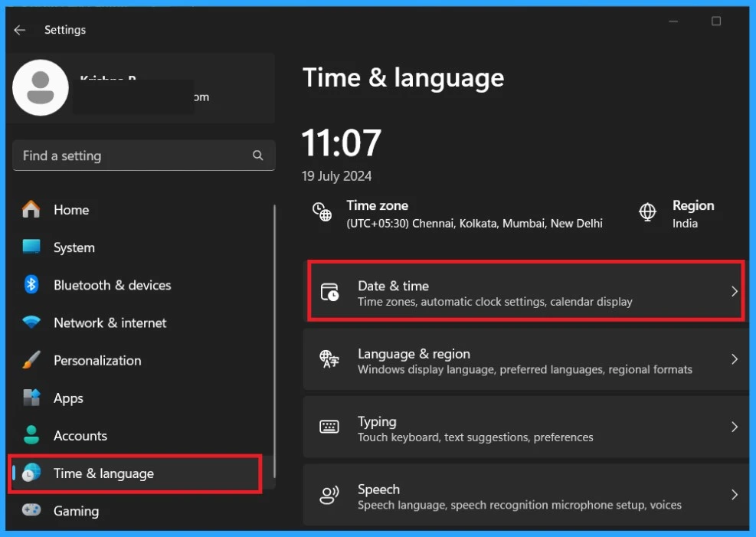
Task: Click the search magnifier icon
Action: point(258,156)
